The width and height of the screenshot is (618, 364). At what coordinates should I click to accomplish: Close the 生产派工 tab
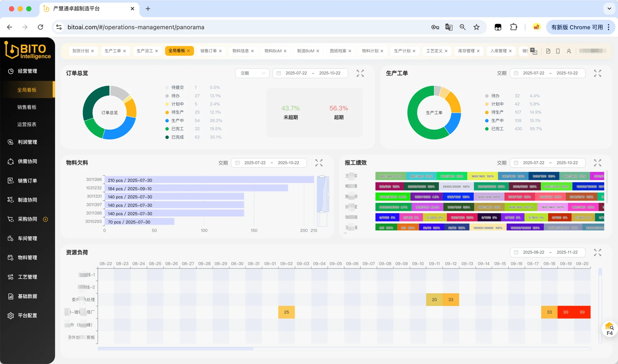(157, 51)
